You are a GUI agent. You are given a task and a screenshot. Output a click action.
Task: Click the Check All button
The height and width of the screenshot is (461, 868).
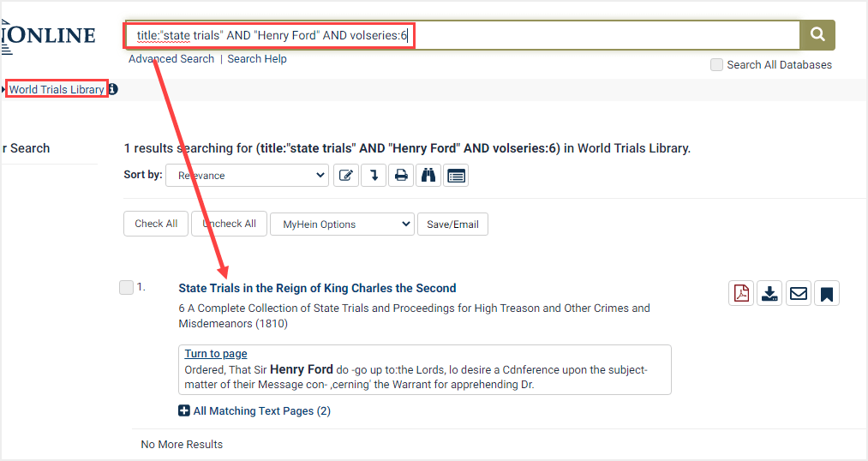[156, 224]
